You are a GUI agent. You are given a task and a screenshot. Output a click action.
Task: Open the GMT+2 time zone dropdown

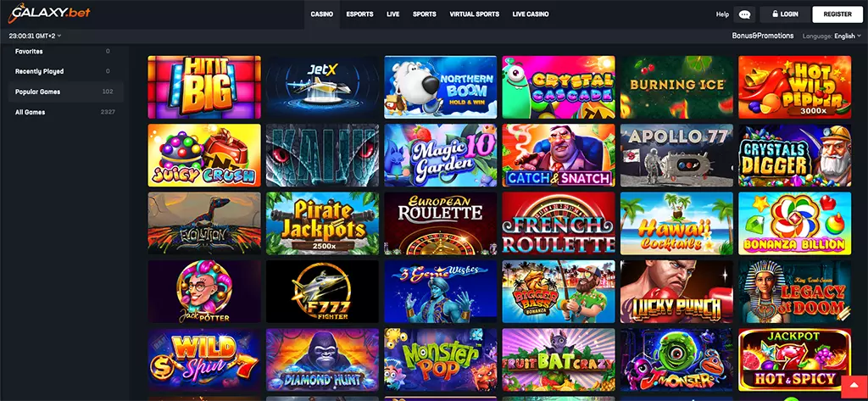pyautogui.click(x=35, y=36)
